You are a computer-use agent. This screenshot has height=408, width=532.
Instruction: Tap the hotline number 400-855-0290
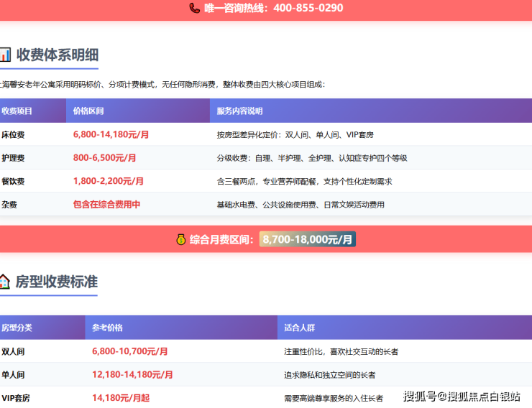[x=308, y=9]
